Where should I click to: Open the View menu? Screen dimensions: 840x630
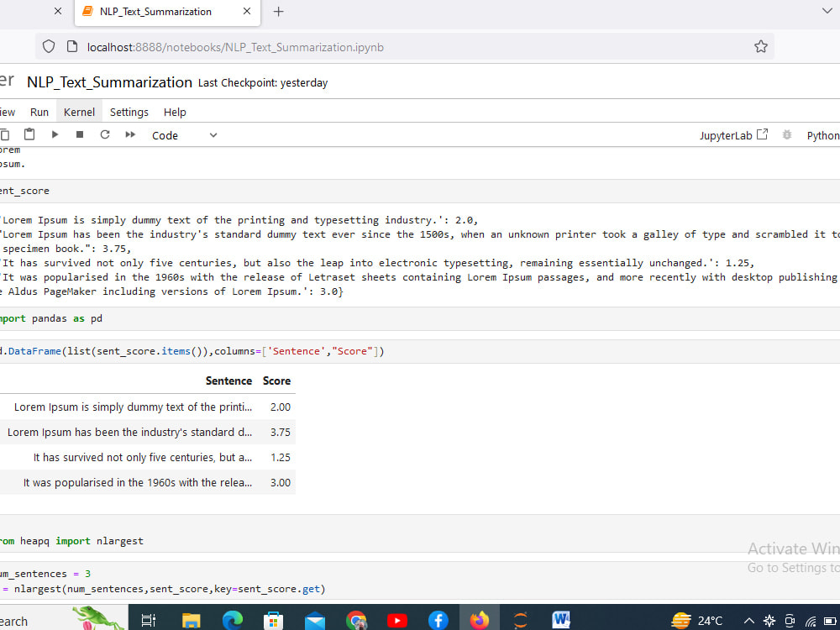8,112
